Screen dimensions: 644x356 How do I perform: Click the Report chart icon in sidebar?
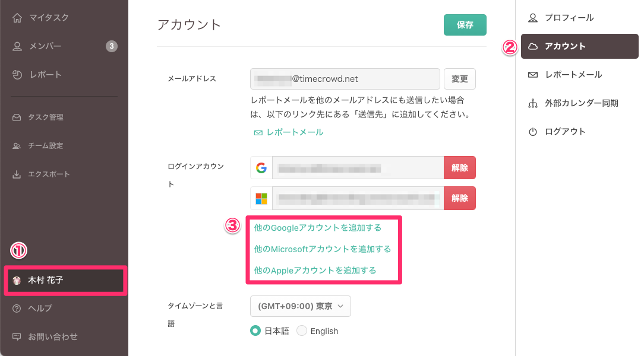pos(17,75)
